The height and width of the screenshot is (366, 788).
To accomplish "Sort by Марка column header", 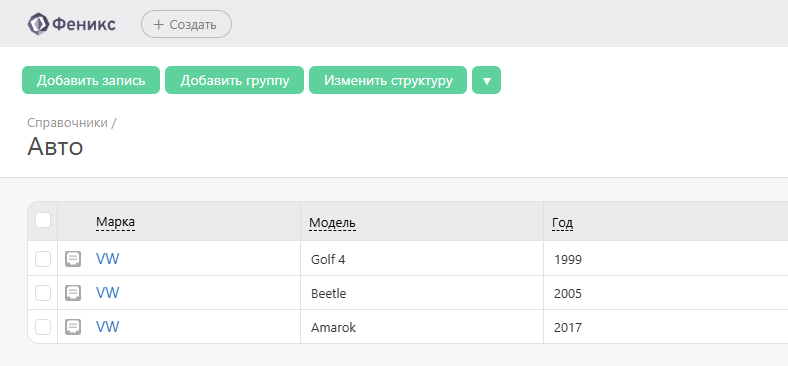I will point(116,222).
